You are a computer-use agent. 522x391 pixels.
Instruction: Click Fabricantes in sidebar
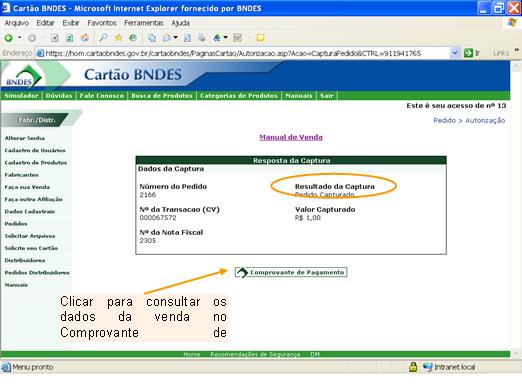pyautogui.click(x=21, y=175)
